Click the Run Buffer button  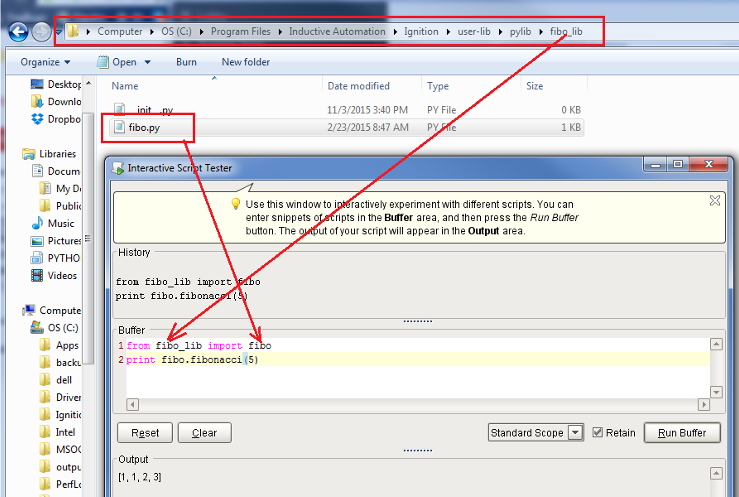(682, 432)
